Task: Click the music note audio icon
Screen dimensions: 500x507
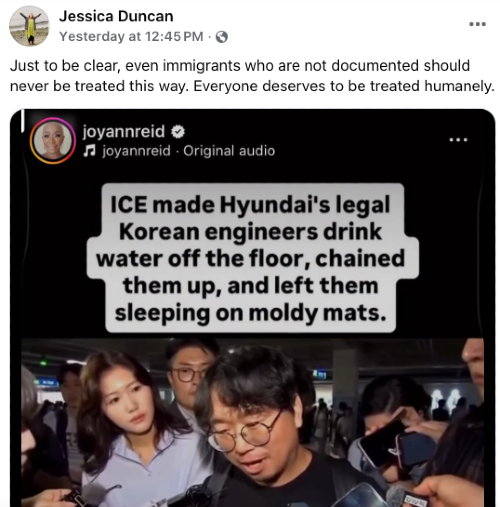Action: coord(89,151)
